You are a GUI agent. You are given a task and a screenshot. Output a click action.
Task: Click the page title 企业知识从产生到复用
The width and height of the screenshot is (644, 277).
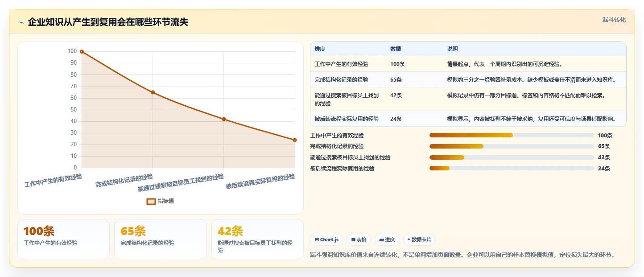(x=108, y=22)
